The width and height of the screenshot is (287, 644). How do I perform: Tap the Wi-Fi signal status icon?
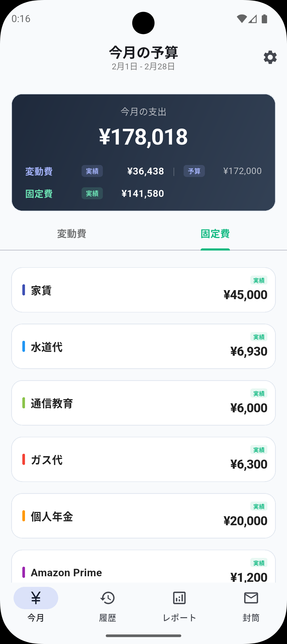tap(242, 19)
